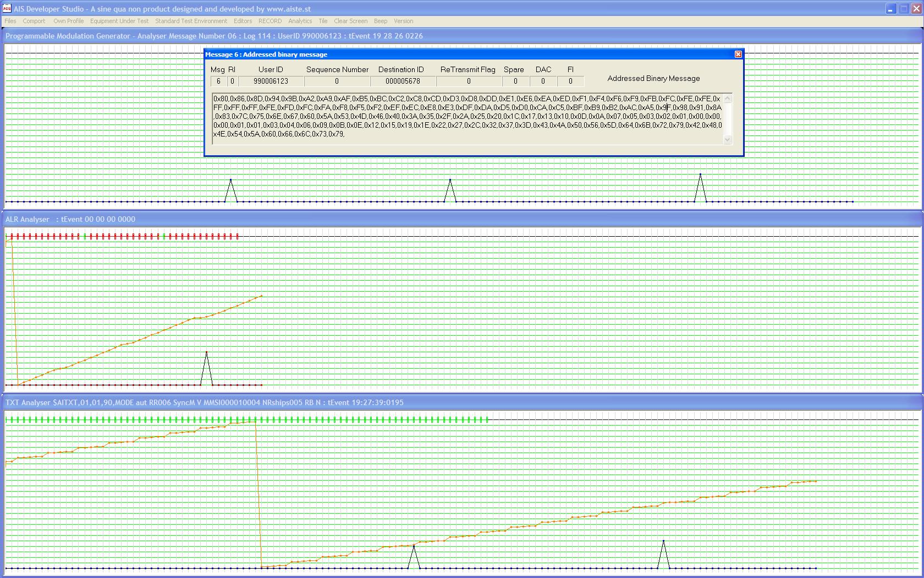
Task: Click the RECORD menu item
Action: pos(269,21)
